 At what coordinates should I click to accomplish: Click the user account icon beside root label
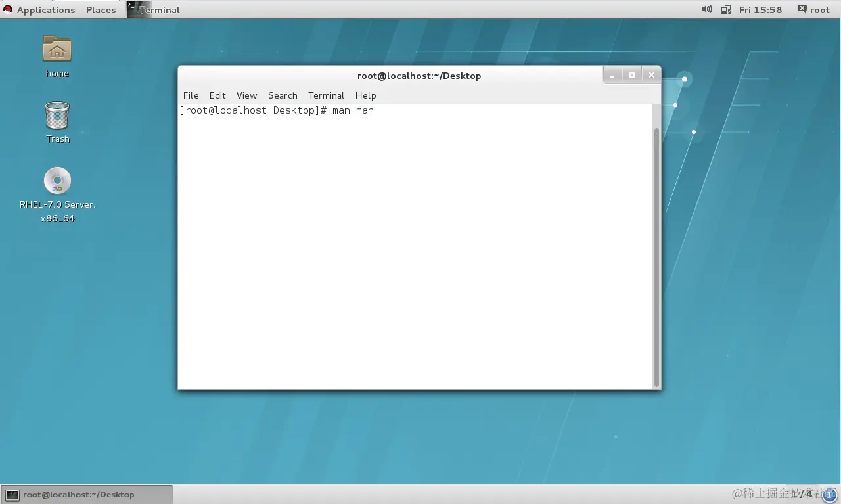click(802, 9)
